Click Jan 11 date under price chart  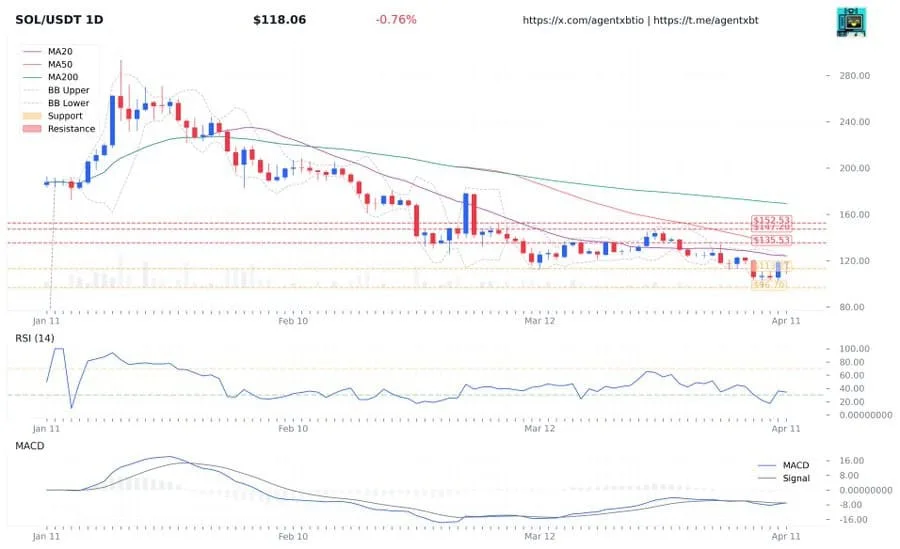coord(46,321)
